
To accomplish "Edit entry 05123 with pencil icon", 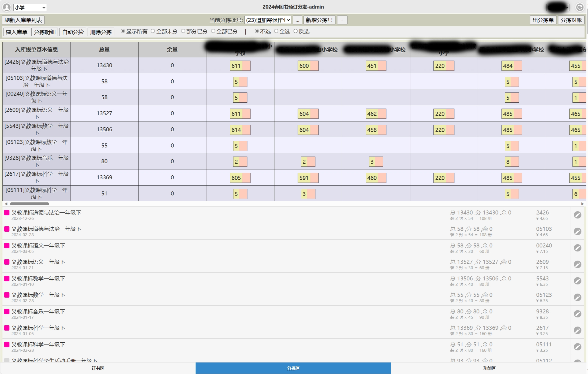I will (x=578, y=297).
